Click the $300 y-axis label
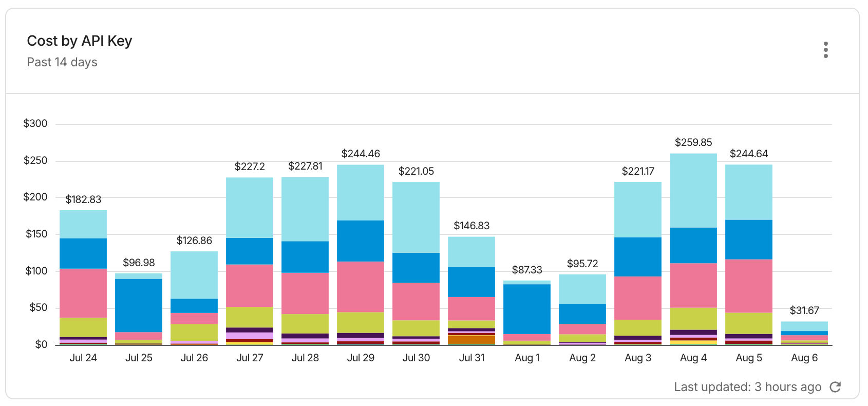868x406 pixels. [35, 123]
